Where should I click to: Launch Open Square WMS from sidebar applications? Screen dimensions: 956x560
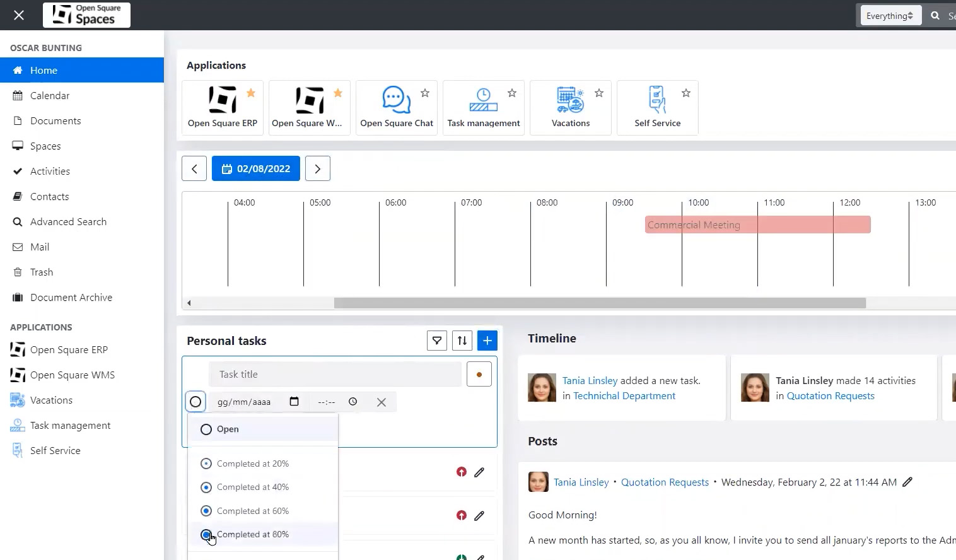tap(82, 375)
